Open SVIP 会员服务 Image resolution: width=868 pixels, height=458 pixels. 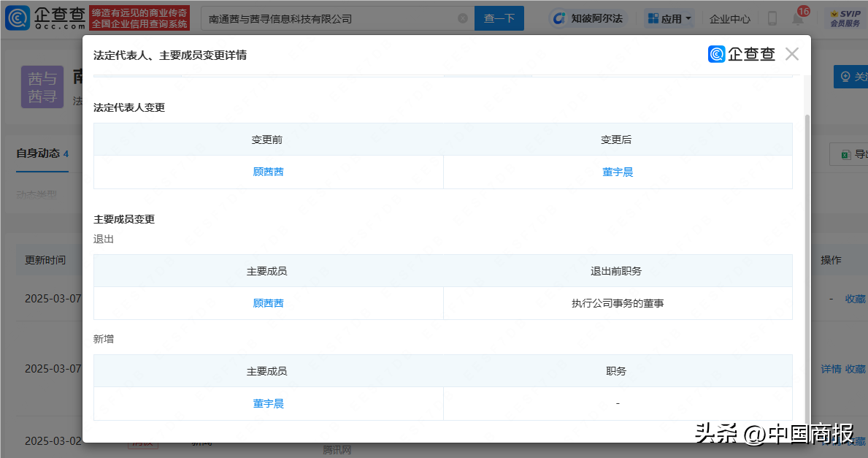845,18
